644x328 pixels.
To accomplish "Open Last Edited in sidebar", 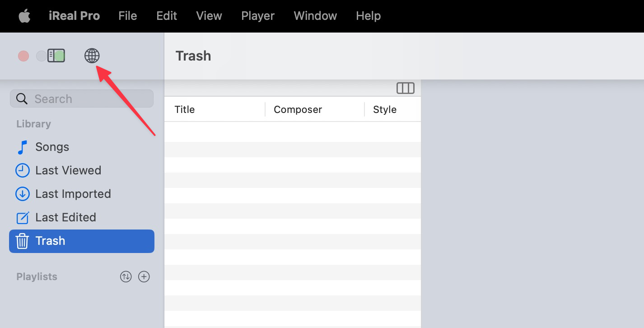I will pos(65,217).
